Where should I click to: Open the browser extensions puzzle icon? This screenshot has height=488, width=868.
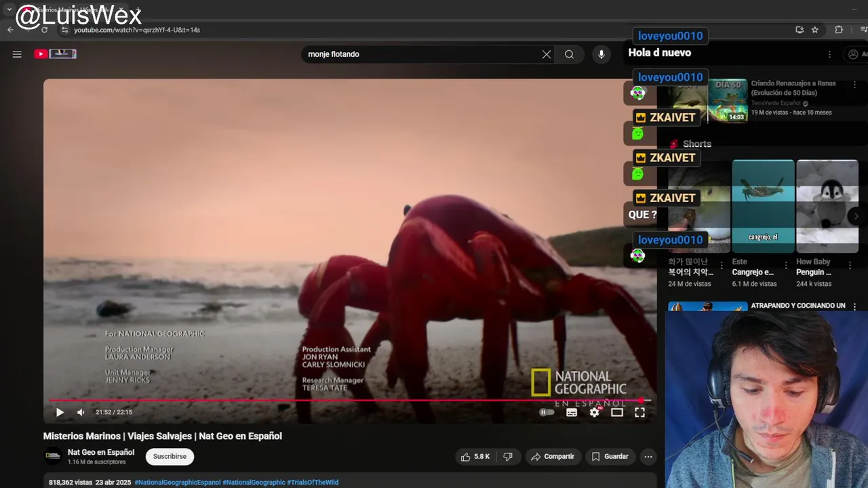coord(839,30)
